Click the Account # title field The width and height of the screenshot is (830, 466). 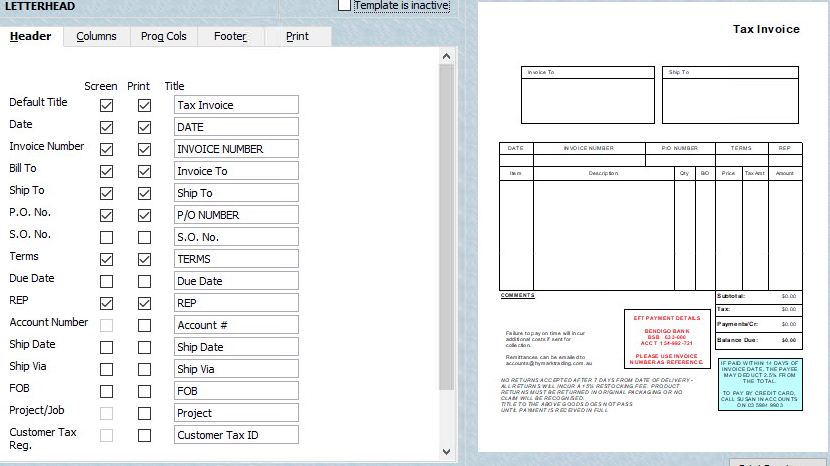point(236,325)
